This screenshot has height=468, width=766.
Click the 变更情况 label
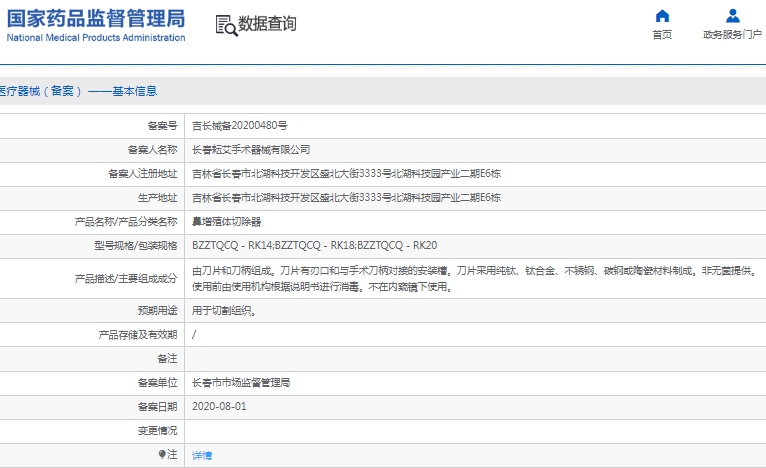(x=157, y=430)
